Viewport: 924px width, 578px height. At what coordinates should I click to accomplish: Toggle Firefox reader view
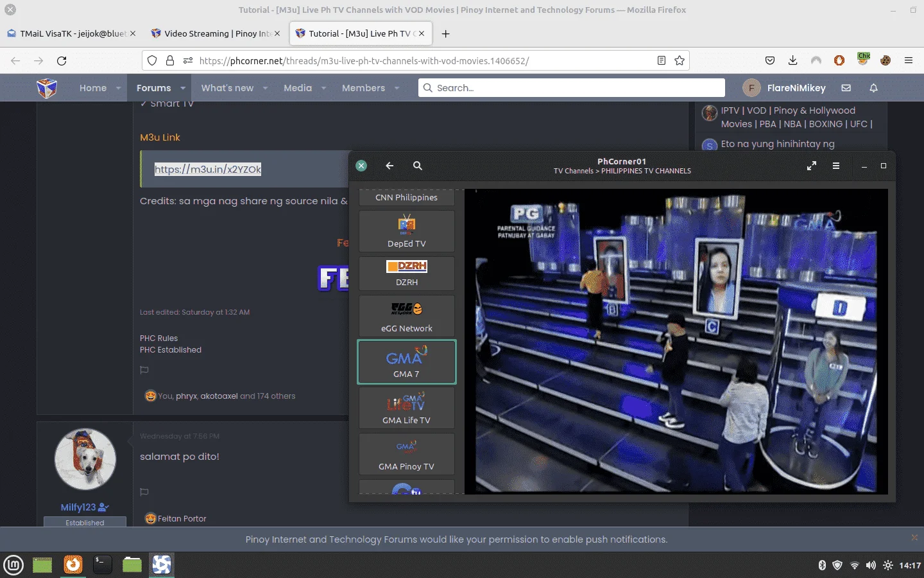coord(662,60)
